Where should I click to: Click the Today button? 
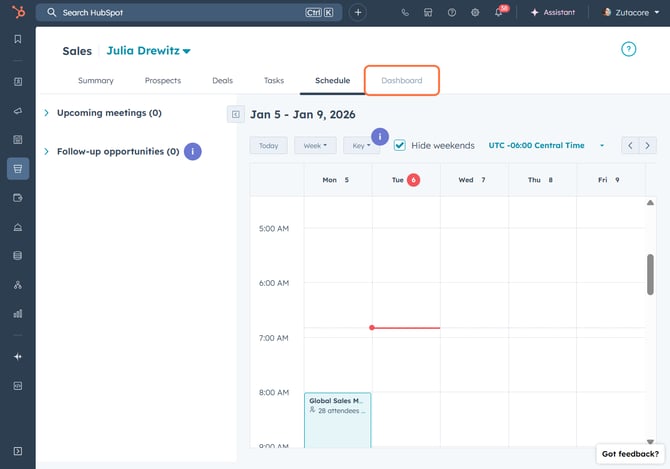(x=268, y=145)
